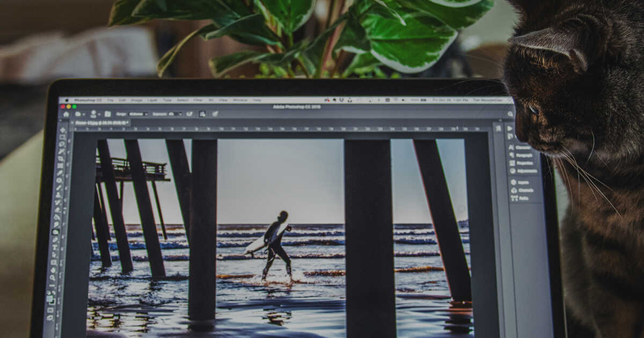Select the Zoom tool at toolbar bottom
This screenshot has width=644, height=338.
pos(53,277)
